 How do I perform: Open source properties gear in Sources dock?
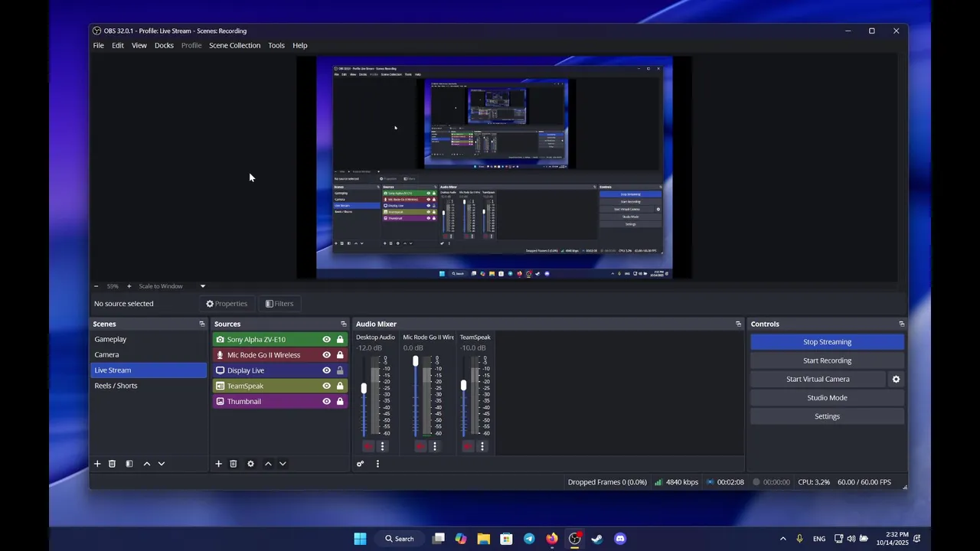(x=250, y=464)
